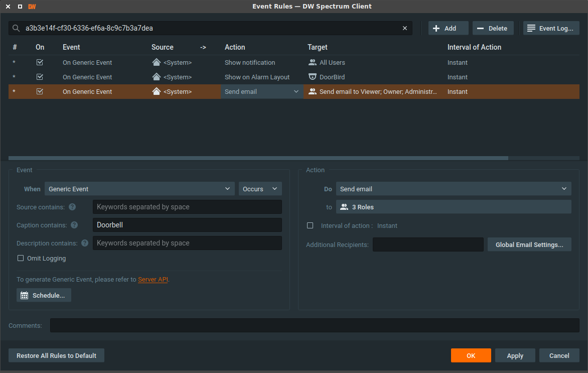This screenshot has width=588, height=373.
Task: Click the Caption contains field with Doorbell
Action: tap(188, 225)
